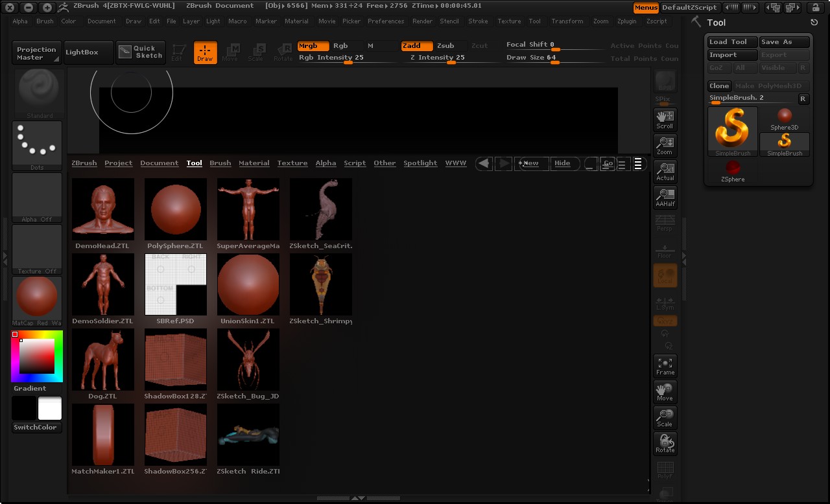Click the Clone tool button
This screenshot has height=504, width=830.
tap(719, 86)
